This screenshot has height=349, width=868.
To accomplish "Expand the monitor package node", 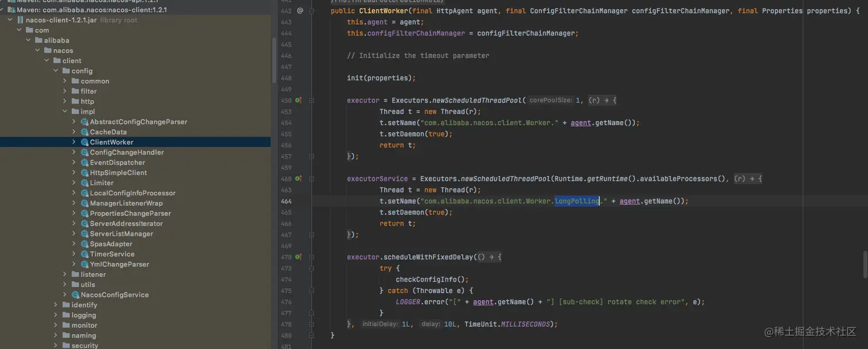I will point(56,325).
